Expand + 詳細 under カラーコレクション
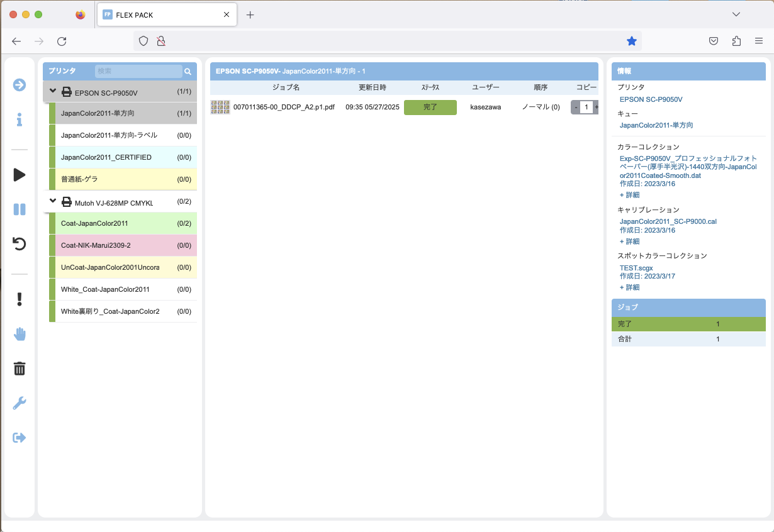The height and width of the screenshot is (532, 774). [x=629, y=195]
